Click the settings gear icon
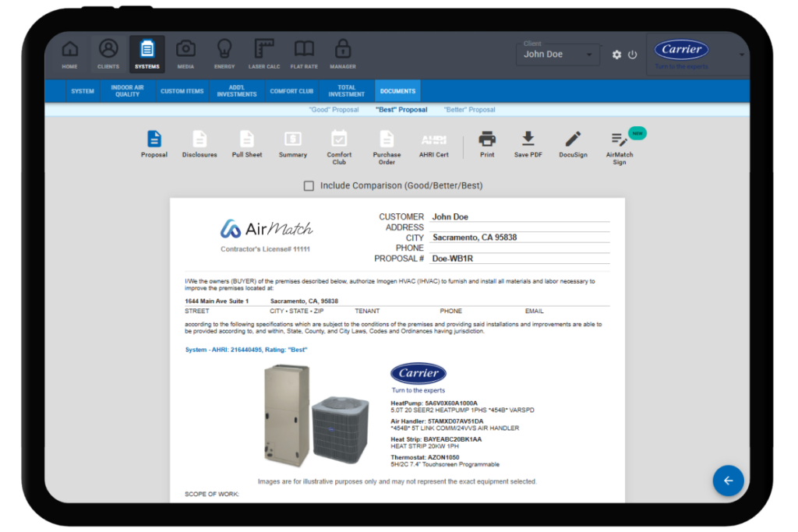Screen dimensions: 798x532 pyautogui.click(x=616, y=55)
